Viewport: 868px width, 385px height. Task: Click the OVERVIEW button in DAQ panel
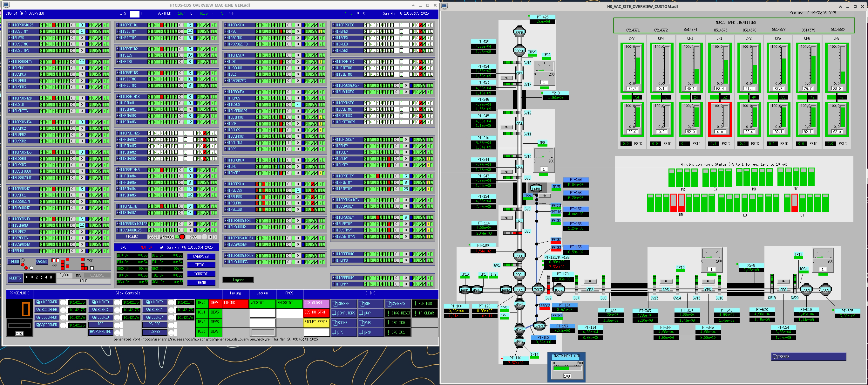tap(201, 257)
